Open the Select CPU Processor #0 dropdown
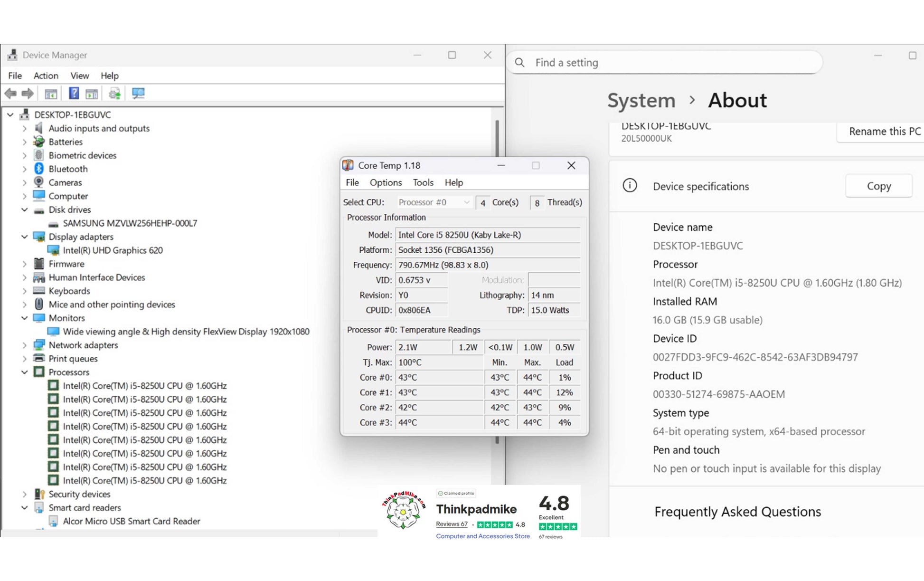924x581 pixels. 434,202
